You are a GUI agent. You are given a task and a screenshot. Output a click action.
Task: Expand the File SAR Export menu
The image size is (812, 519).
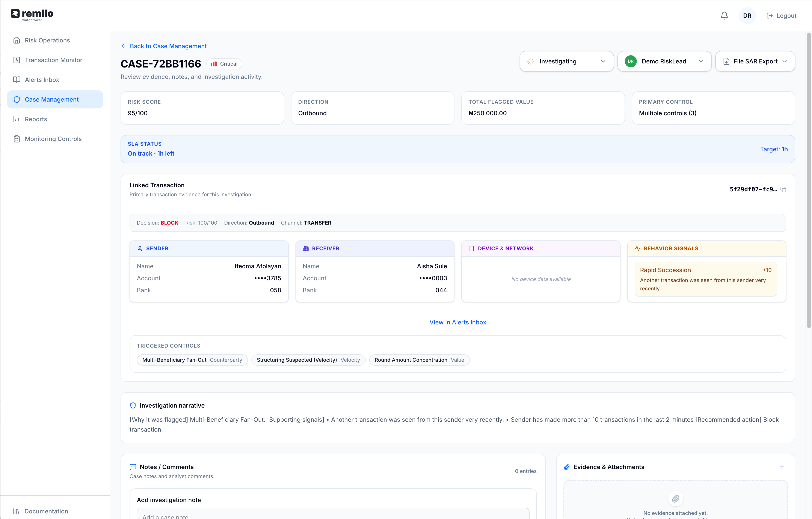tap(755, 61)
